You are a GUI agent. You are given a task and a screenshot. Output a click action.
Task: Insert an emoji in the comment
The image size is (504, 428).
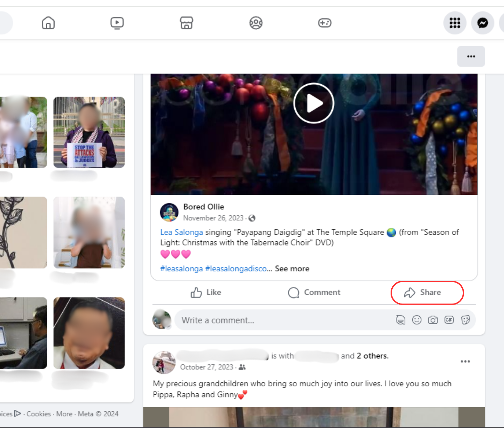coord(416,320)
